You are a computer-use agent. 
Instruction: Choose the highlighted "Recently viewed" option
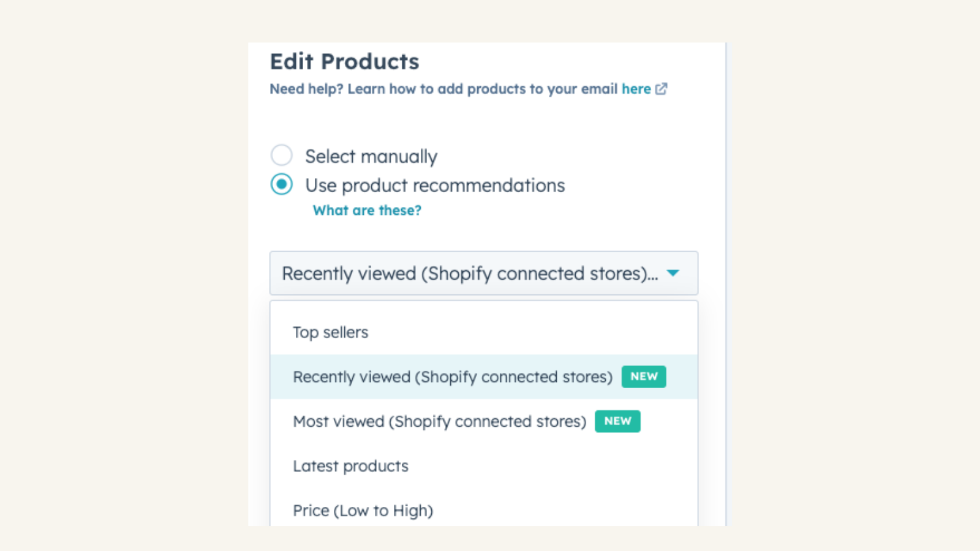(x=453, y=377)
